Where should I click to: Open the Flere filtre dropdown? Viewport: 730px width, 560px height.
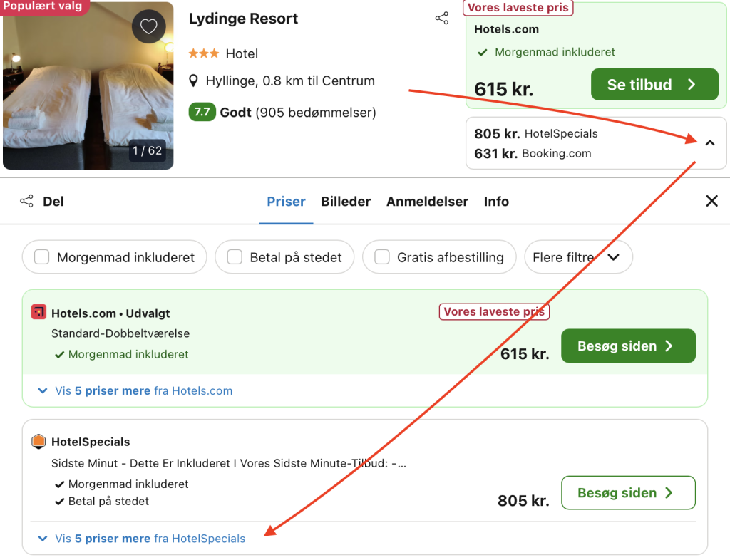pyautogui.click(x=577, y=257)
